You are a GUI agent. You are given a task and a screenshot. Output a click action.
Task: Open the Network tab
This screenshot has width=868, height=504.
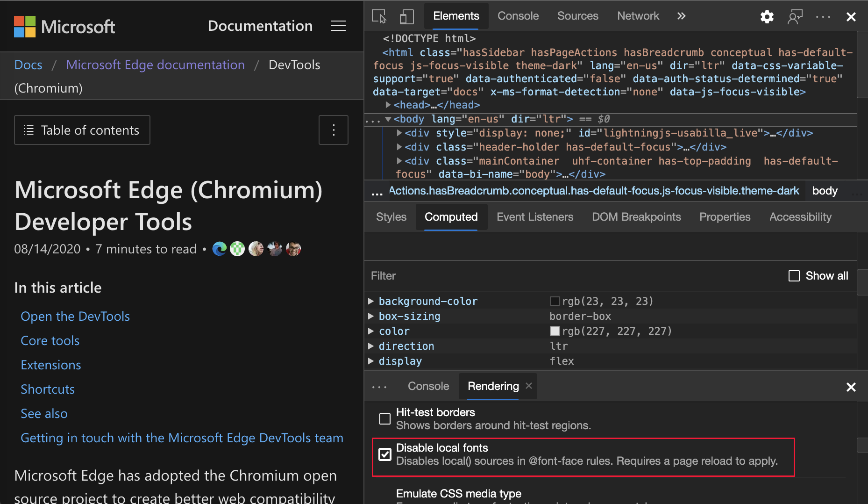638,16
